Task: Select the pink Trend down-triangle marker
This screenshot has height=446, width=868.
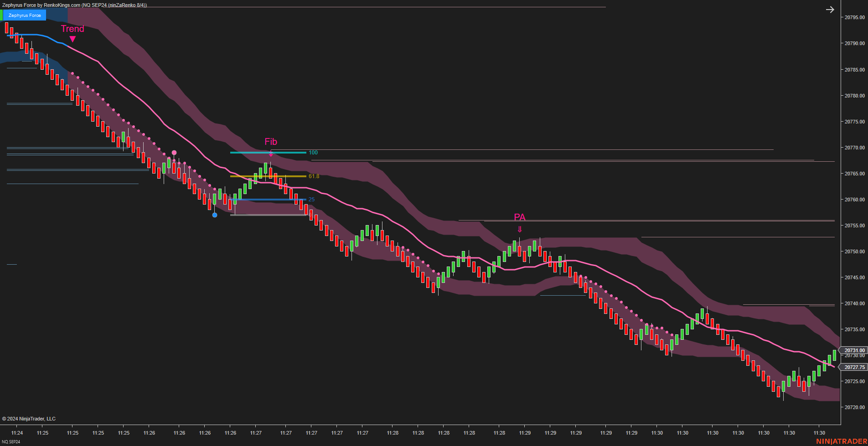Action: (x=73, y=40)
